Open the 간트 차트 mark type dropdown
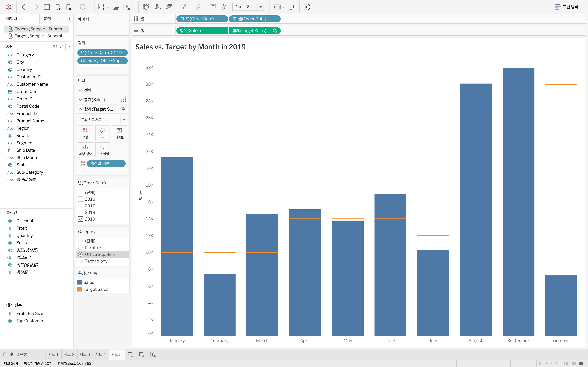This screenshot has height=367, width=588. point(124,120)
